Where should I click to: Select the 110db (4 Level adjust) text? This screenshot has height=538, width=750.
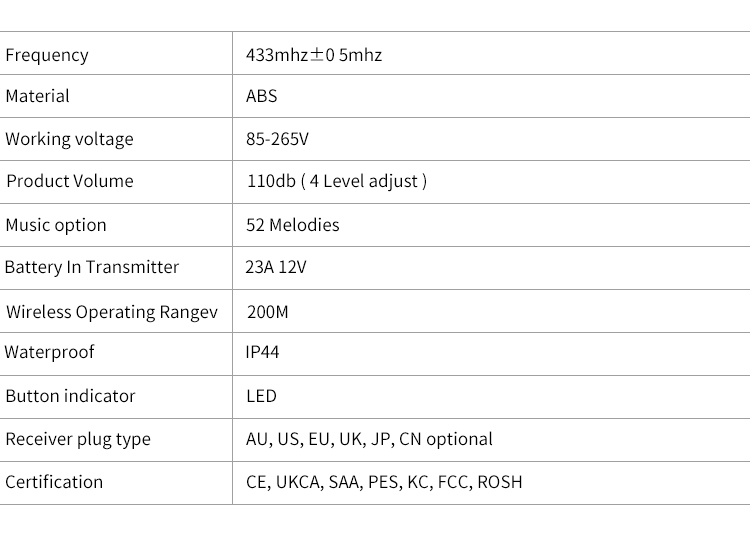coord(337,181)
